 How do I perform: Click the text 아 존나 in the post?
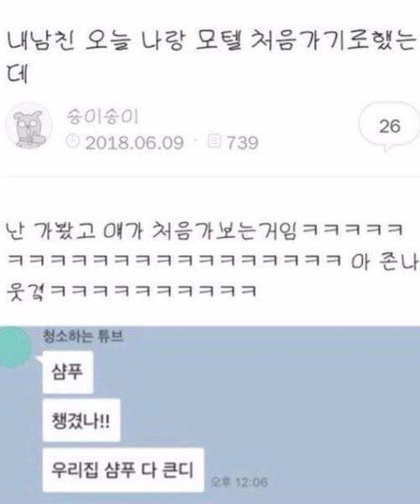pos(384,262)
